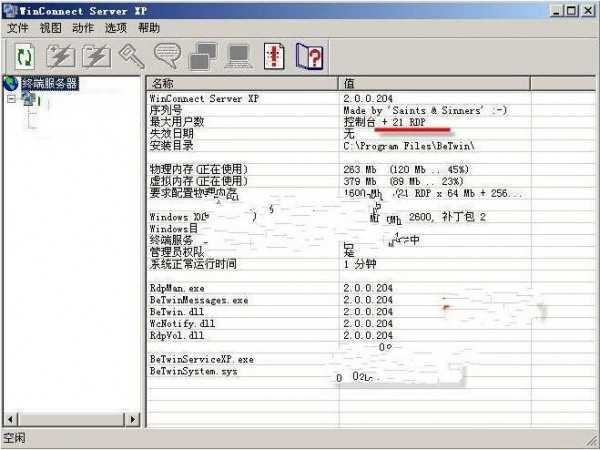Screen dimensions: 600x450
Task: Click the key toolbar icon
Action: pyautogui.click(x=132, y=57)
